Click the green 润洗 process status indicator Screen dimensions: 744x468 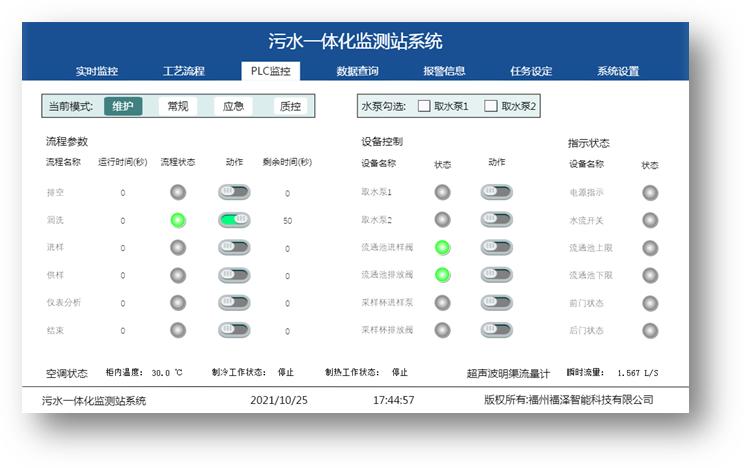coord(178,220)
